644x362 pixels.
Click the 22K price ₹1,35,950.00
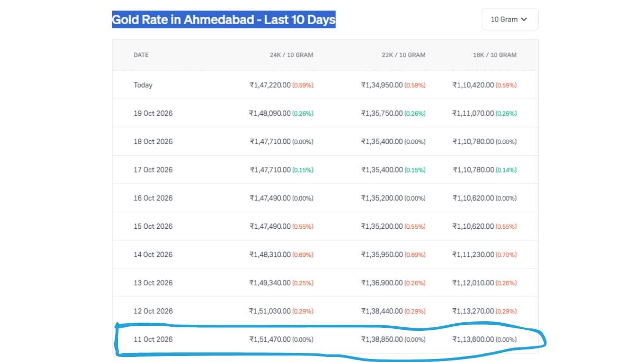click(382, 254)
